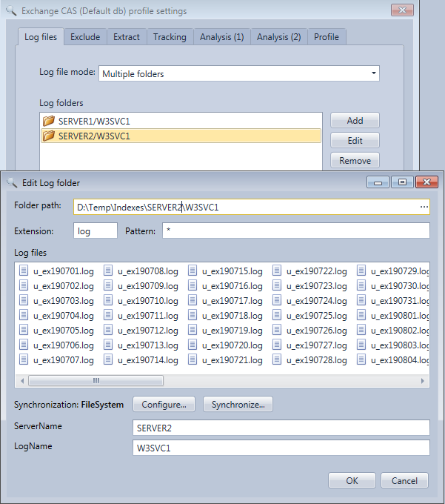Click the scroll right arrow in log files list

click(423, 380)
